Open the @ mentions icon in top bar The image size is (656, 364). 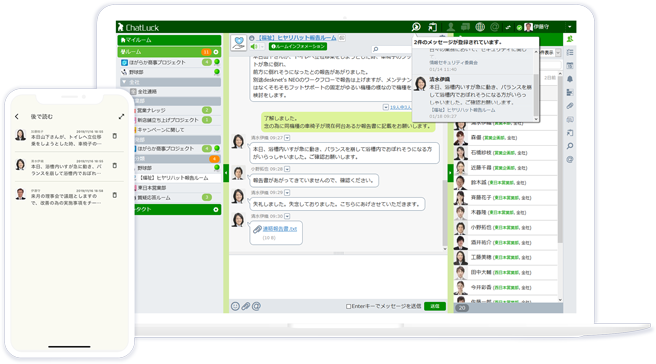(495, 27)
